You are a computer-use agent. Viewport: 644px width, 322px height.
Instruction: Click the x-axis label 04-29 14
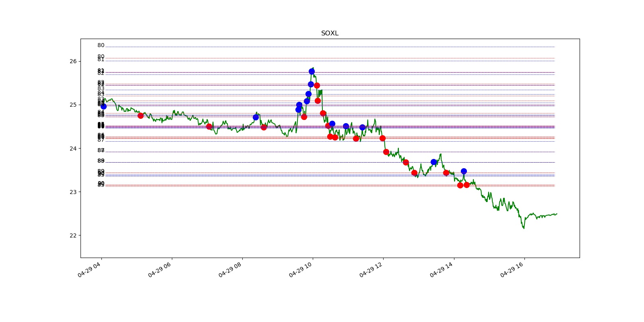(x=441, y=269)
